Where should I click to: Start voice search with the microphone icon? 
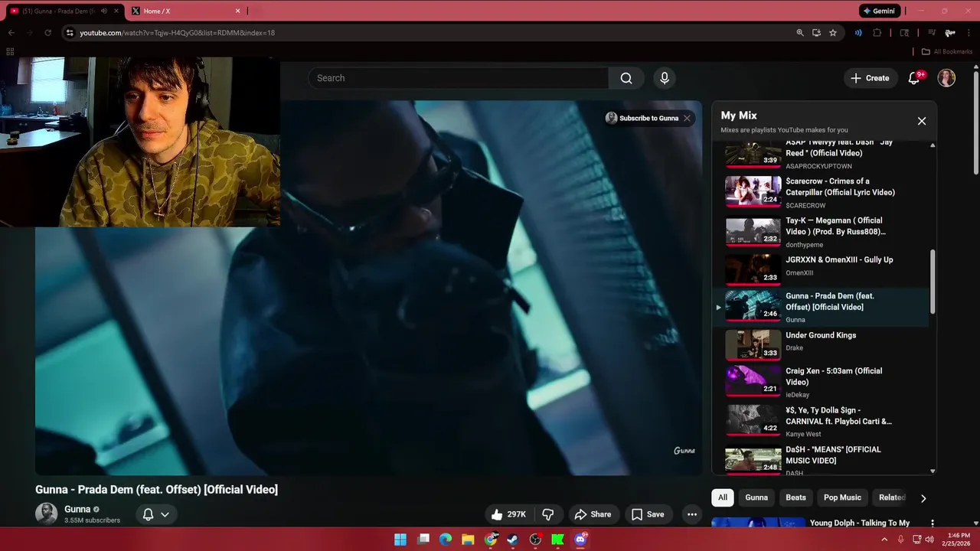click(665, 78)
